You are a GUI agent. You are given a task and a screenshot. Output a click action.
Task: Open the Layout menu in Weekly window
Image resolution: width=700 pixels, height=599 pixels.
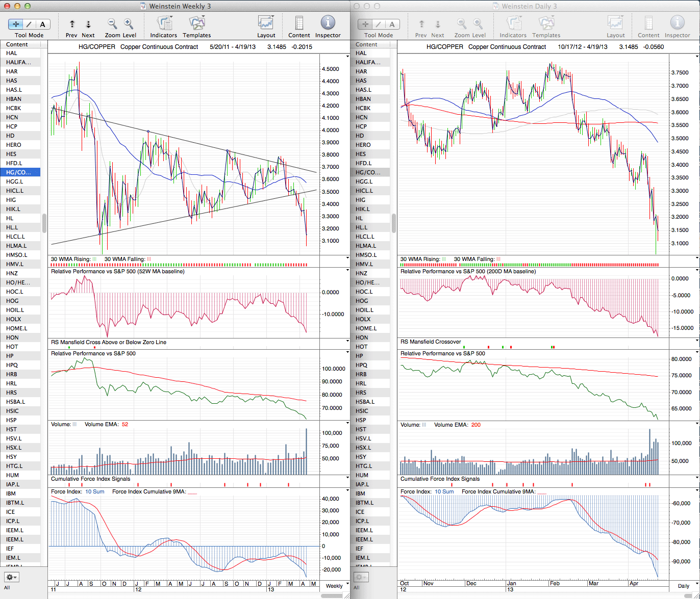tap(266, 23)
